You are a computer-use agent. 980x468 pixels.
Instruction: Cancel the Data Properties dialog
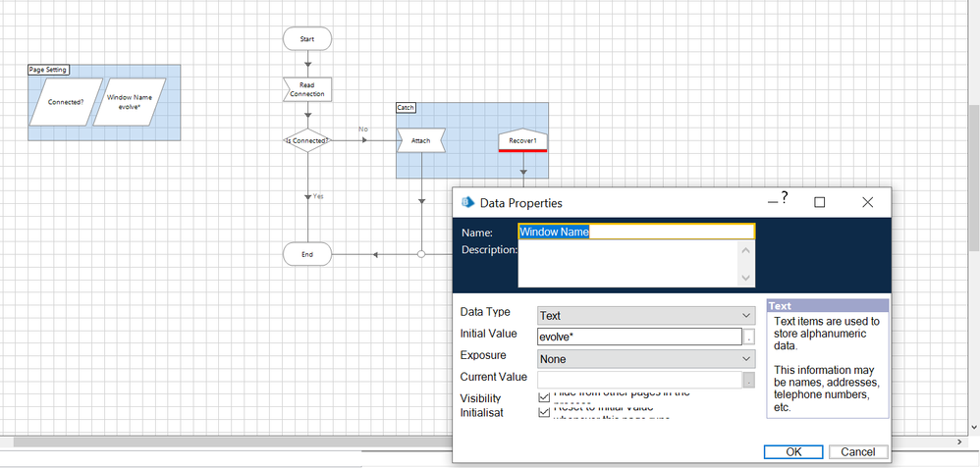858,452
